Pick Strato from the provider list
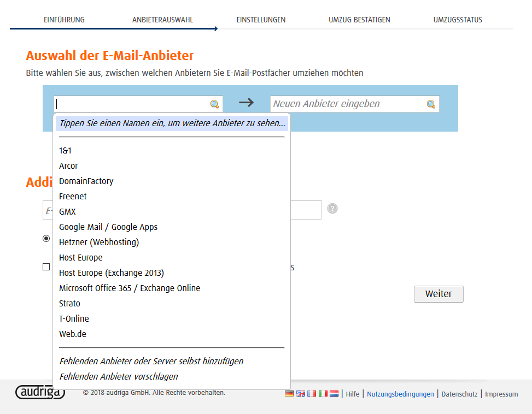 coord(172,303)
